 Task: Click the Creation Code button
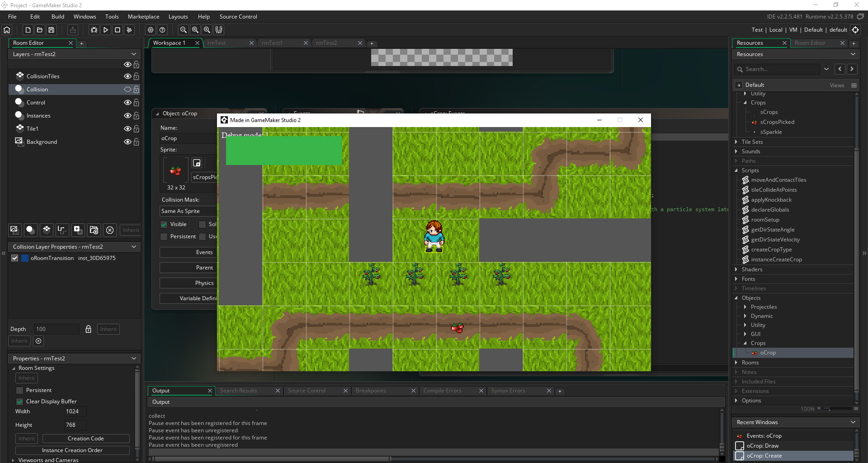(x=85, y=439)
